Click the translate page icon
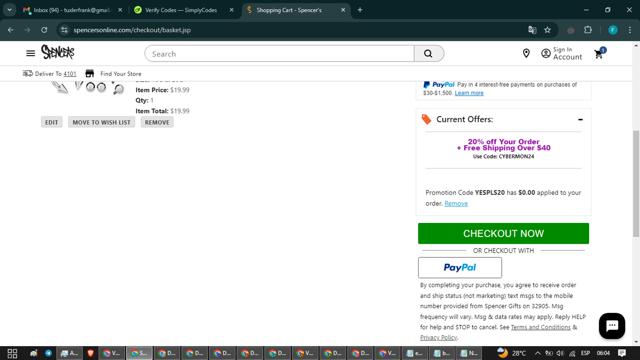The width and height of the screenshot is (640, 360). click(x=532, y=30)
